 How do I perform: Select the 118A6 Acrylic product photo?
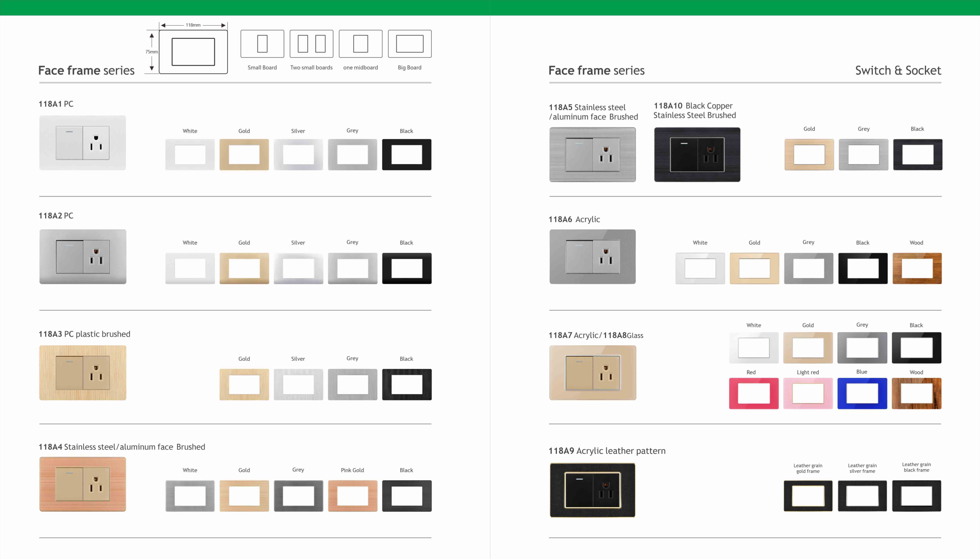(592, 257)
